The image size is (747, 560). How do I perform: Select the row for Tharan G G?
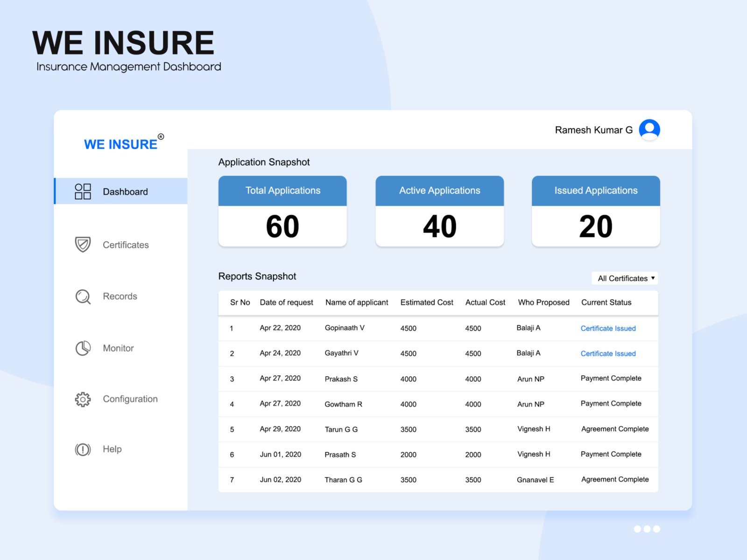tap(439, 479)
